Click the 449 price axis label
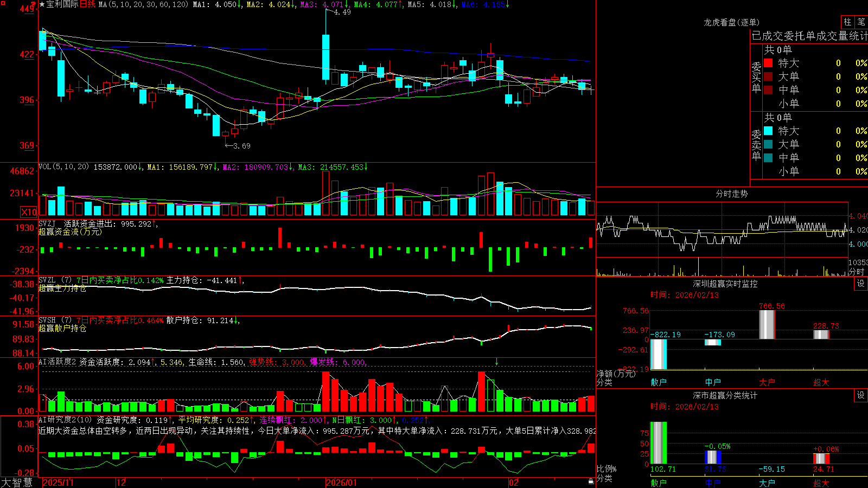Viewport: 868px width, 488px height. point(27,9)
